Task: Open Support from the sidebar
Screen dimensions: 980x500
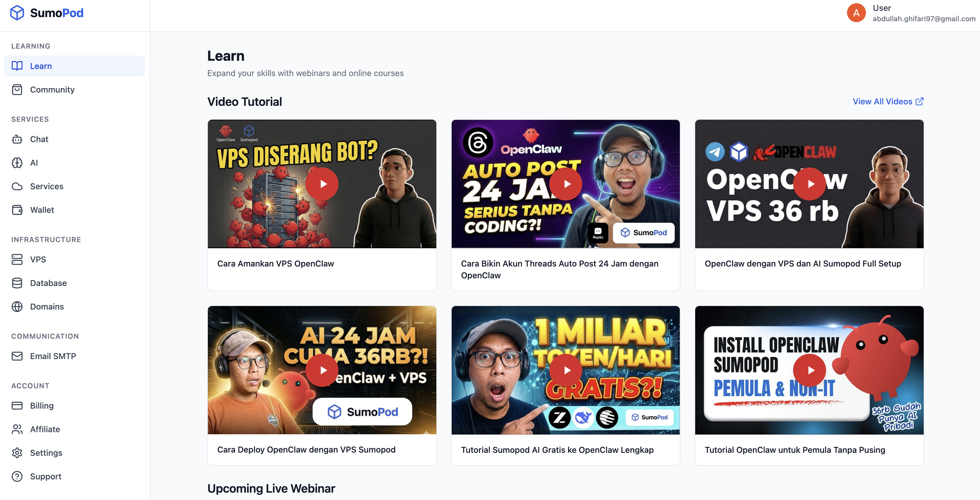Action: tap(46, 476)
